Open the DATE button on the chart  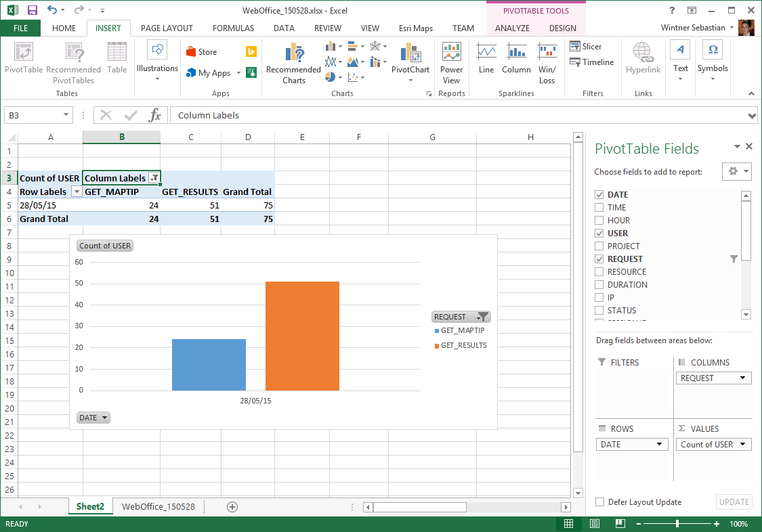tap(93, 418)
